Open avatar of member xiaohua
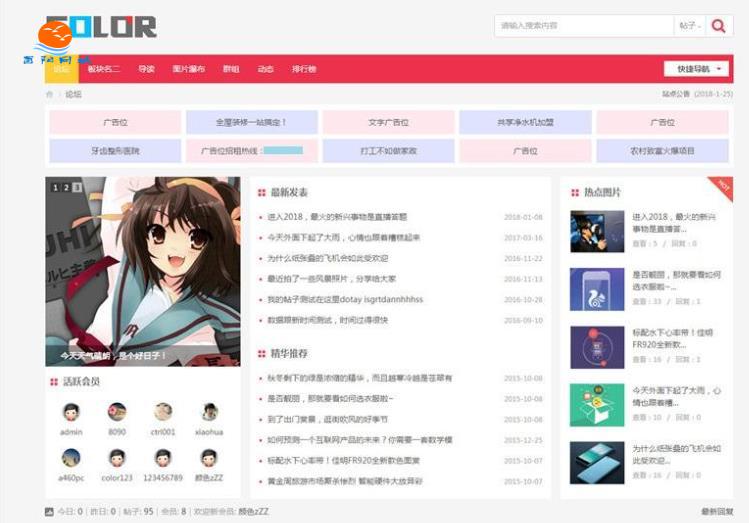This screenshot has width=749, height=523. 209,412
